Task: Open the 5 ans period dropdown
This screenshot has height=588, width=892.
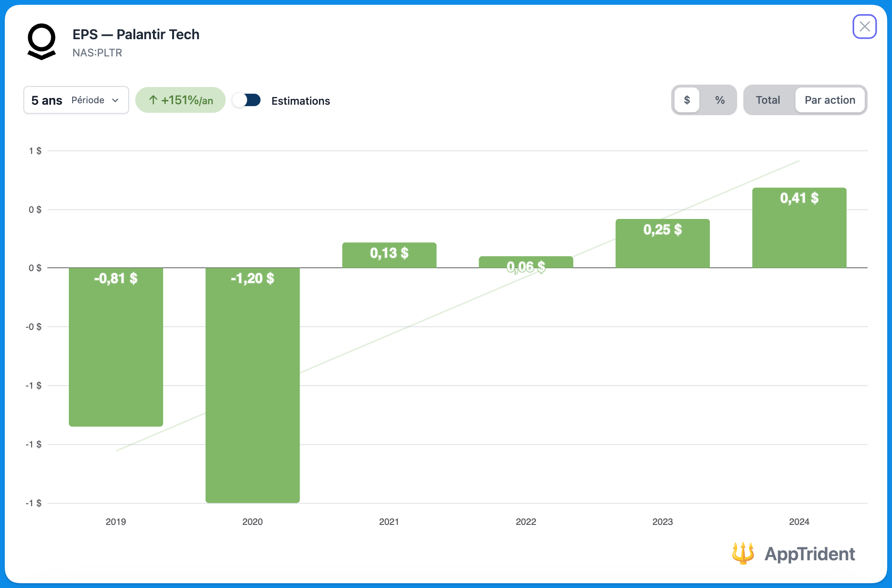Action: 76,100
